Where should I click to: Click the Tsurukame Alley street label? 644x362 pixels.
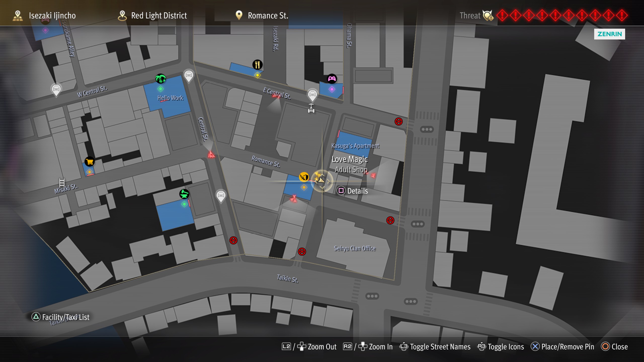coord(68,38)
